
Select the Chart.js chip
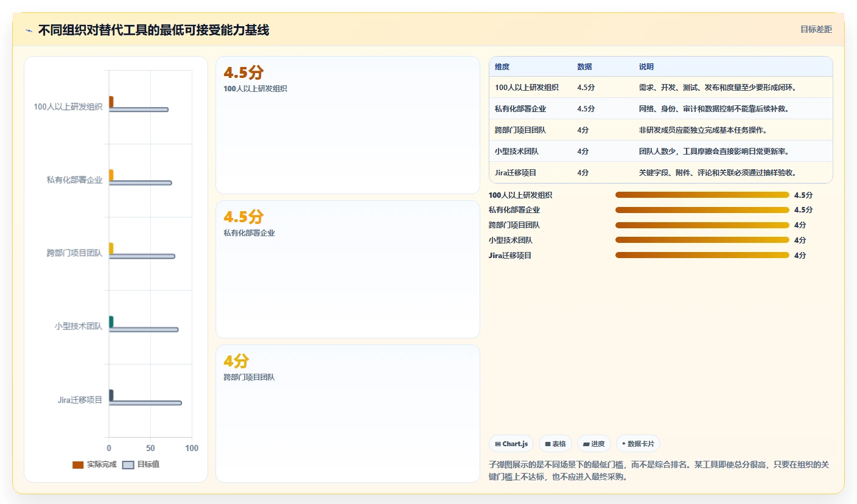[511, 444]
